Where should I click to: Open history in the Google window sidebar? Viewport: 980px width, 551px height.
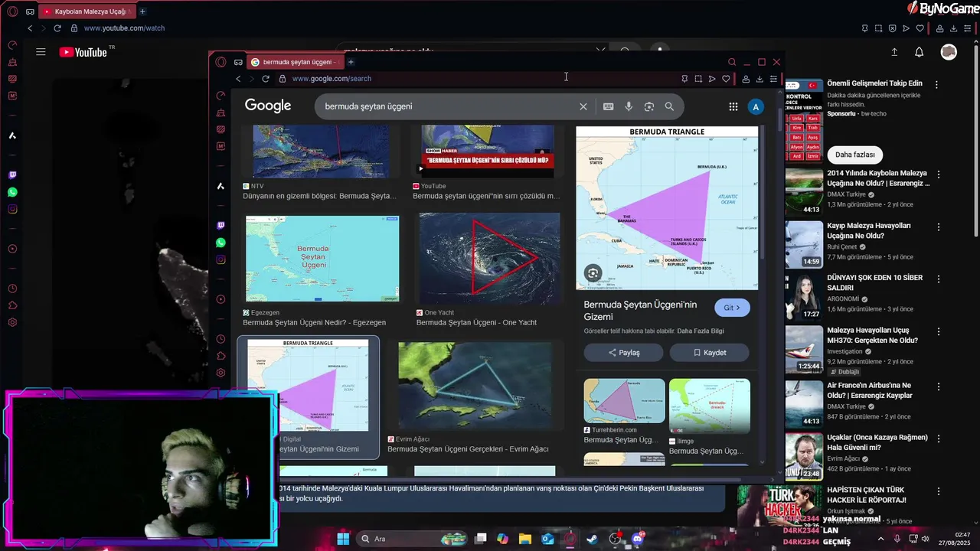[x=220, y=339]
